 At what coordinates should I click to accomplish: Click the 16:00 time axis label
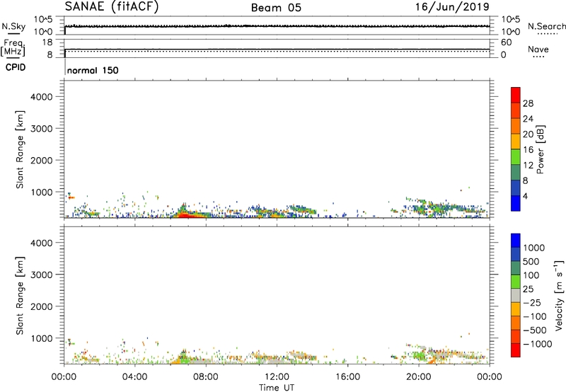347,377
